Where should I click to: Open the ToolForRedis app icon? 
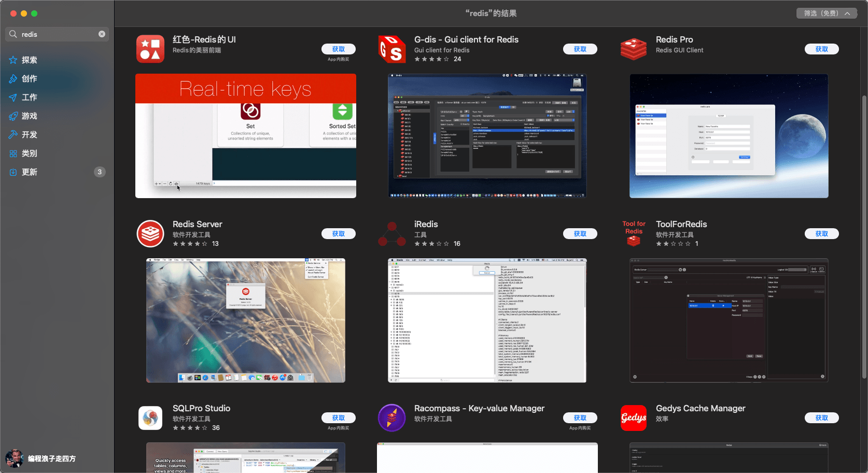click(x=634, y=233)
